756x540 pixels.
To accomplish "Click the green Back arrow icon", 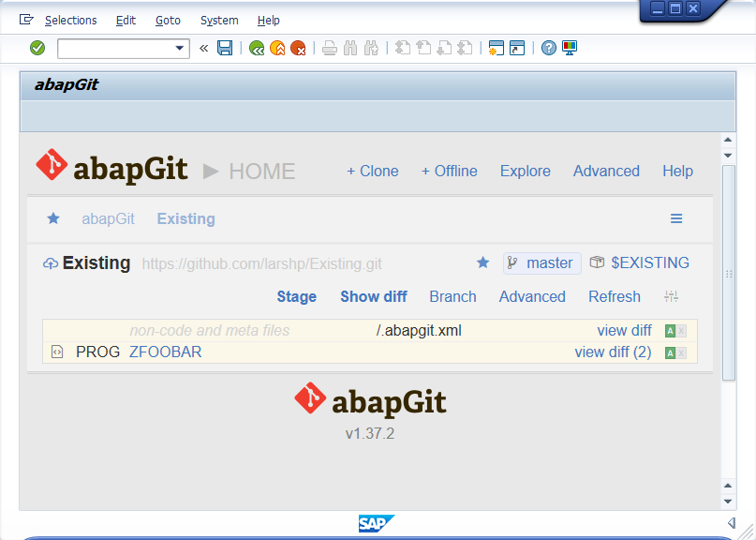I will 257,48.
